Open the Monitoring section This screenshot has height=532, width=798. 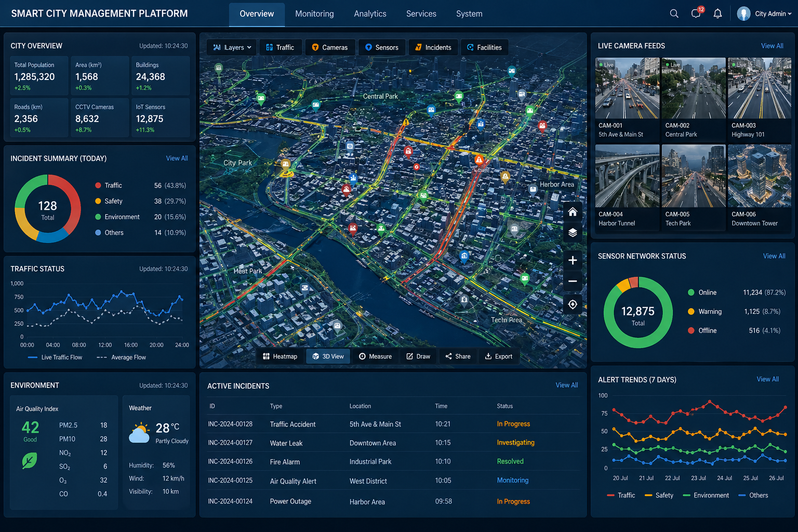click(x=314, y=14)
